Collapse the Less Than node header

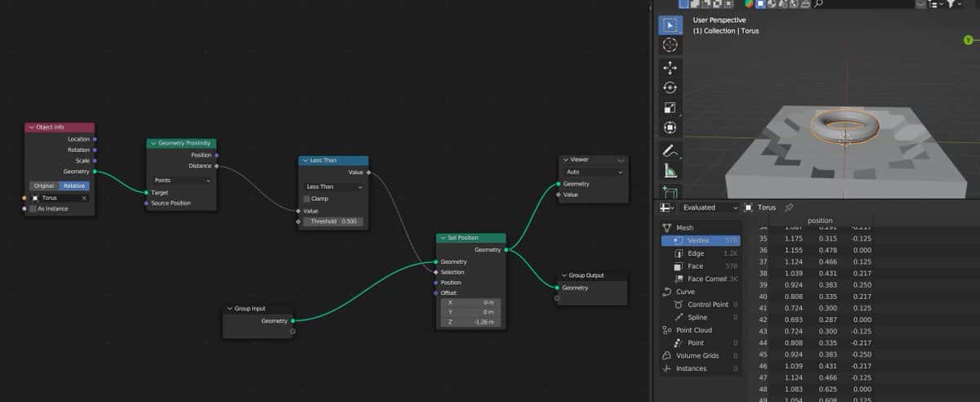click(x=305, y=160)
